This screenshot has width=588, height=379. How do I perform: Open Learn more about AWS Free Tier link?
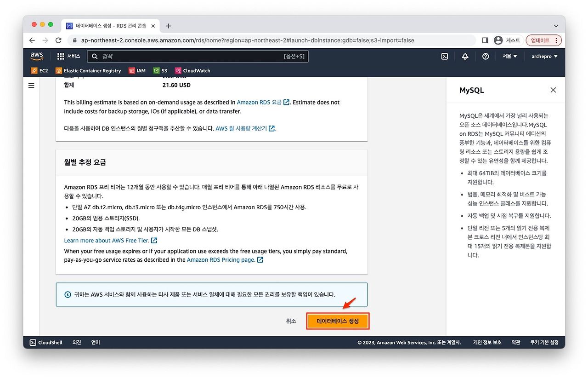[111, 241]
